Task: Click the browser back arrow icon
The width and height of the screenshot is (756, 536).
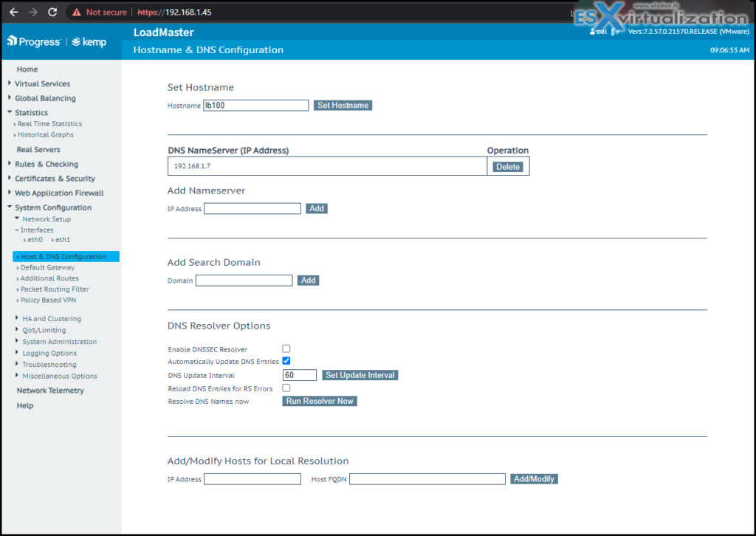Action: (14, 13)
